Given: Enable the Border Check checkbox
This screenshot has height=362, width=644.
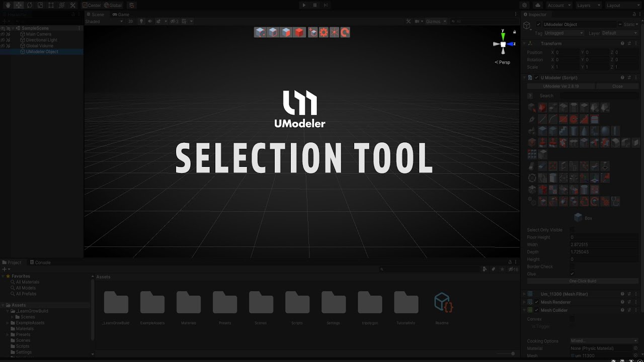Looking at the screenshot, I should pyautogui.click(x=572, y=266).
